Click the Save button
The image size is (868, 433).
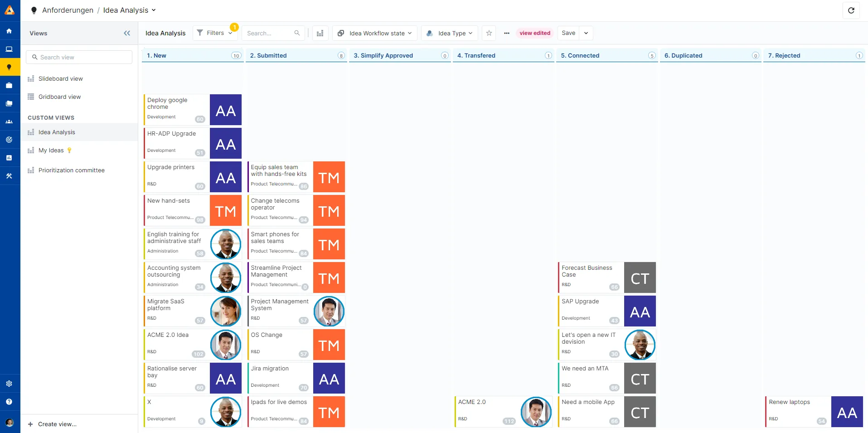[x=568, y=33]
